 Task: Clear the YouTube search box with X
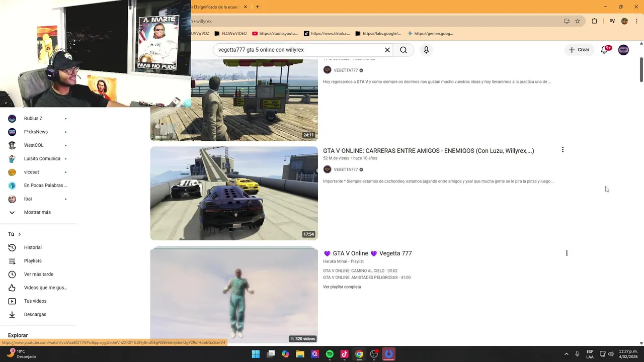(387, 50)
